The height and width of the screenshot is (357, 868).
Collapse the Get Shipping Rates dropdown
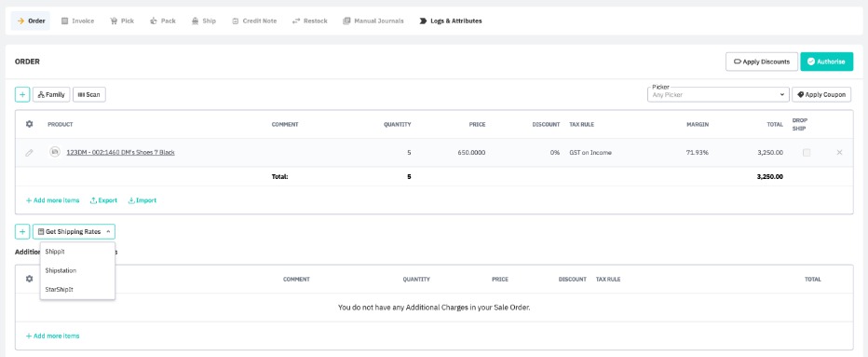[x=74, y=232]
